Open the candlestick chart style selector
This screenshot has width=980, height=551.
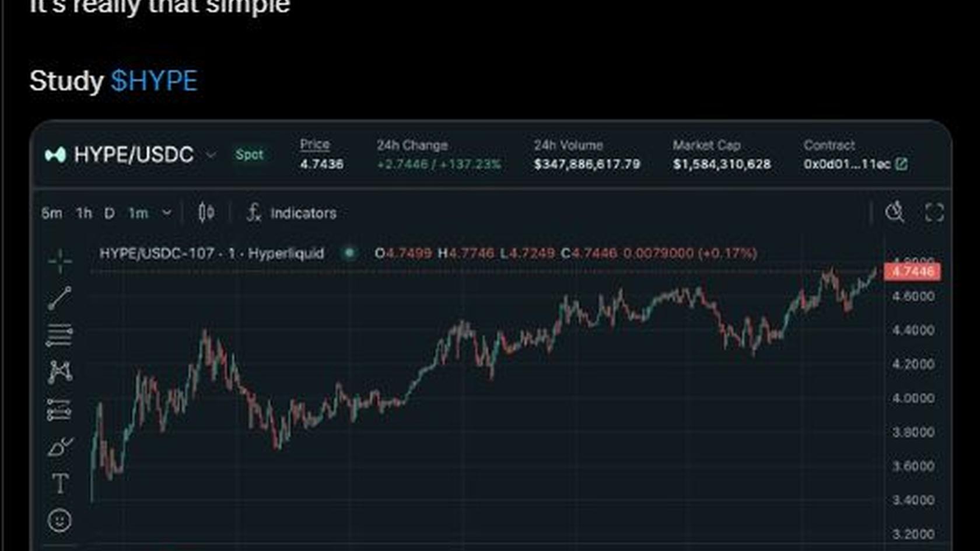click(x=206, y=212)
